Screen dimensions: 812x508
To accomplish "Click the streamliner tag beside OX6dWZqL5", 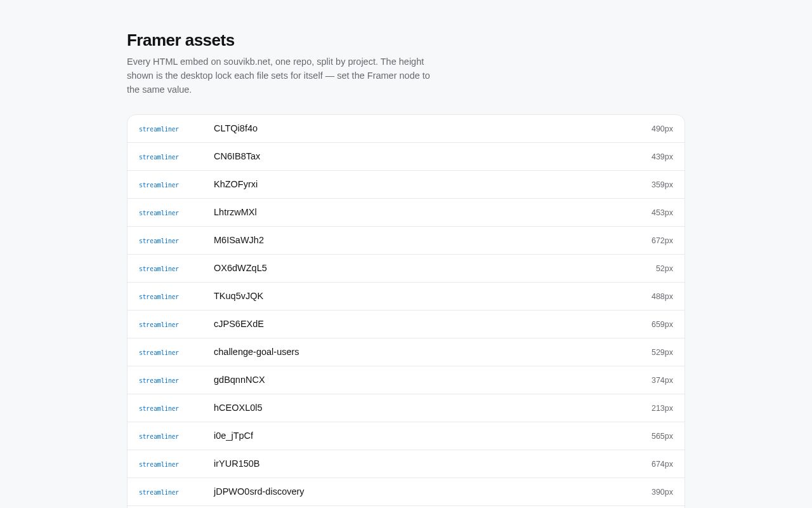I will pyautogui.click(x=159, y=269).
